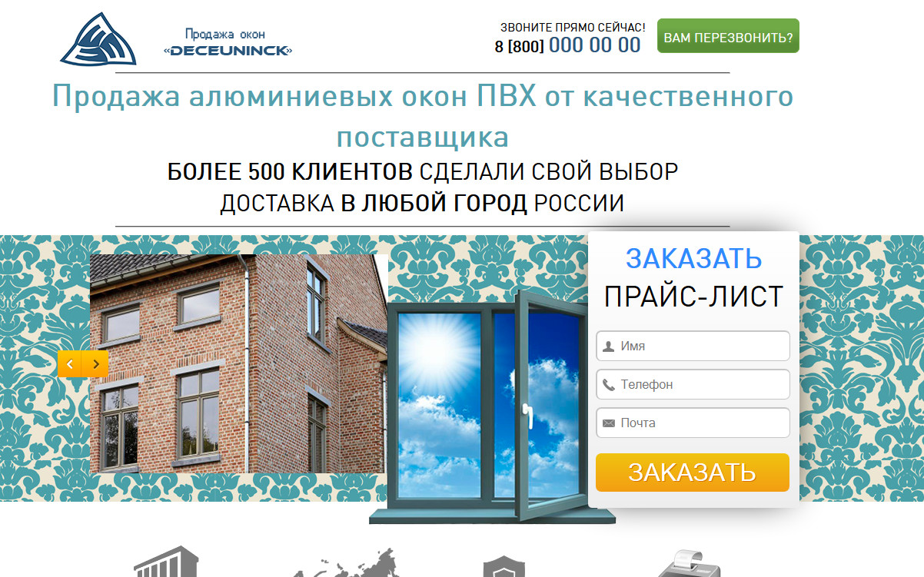Click the handset icon in phone field

(609, 385)
